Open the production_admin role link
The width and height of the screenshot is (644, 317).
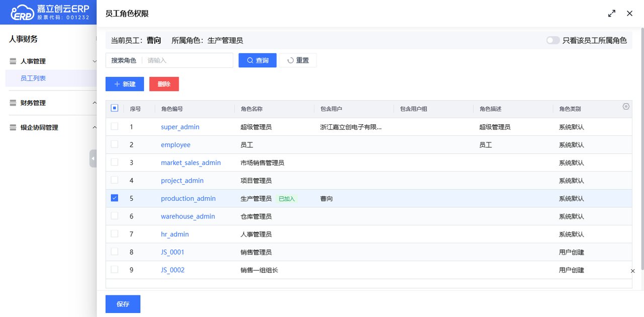tap(188, 199)
